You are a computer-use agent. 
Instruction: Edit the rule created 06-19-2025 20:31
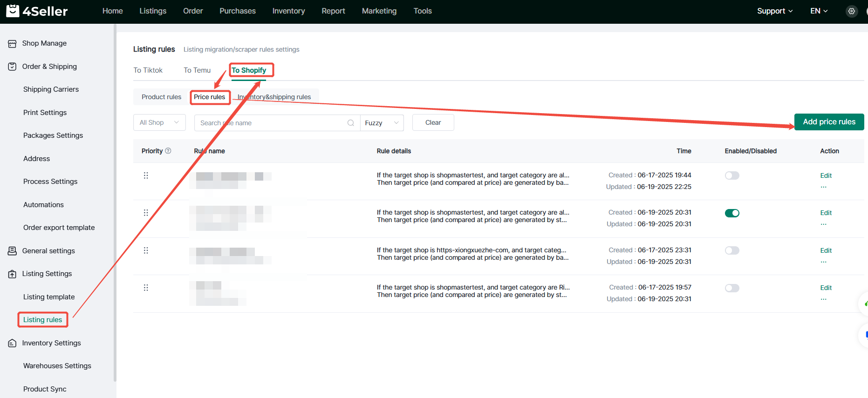tap(826, 213)
